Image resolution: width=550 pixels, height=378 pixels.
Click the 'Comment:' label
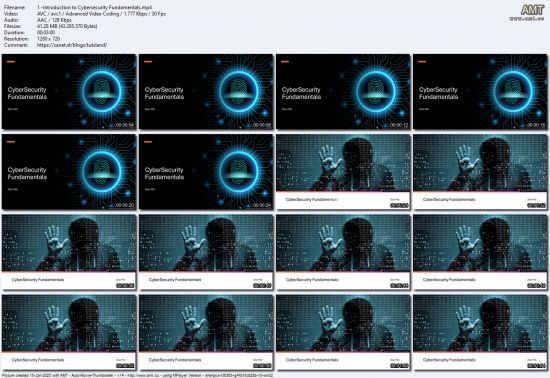(16, 45)
